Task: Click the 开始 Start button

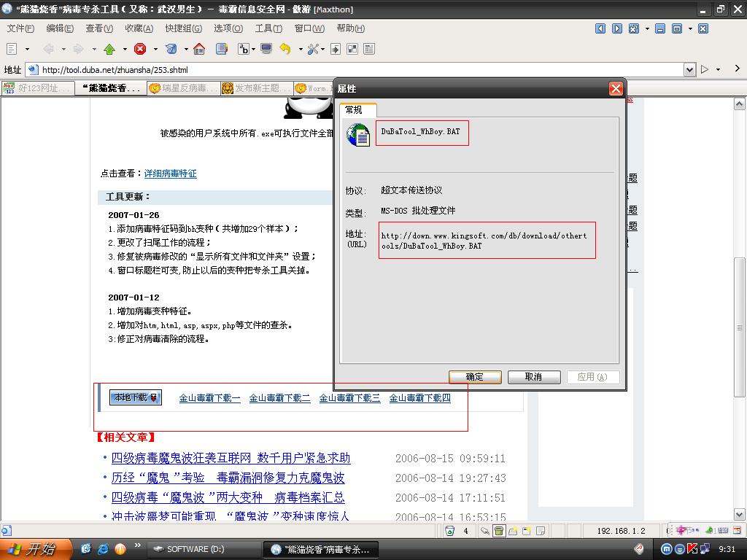Action: click(x=35, y=549)
